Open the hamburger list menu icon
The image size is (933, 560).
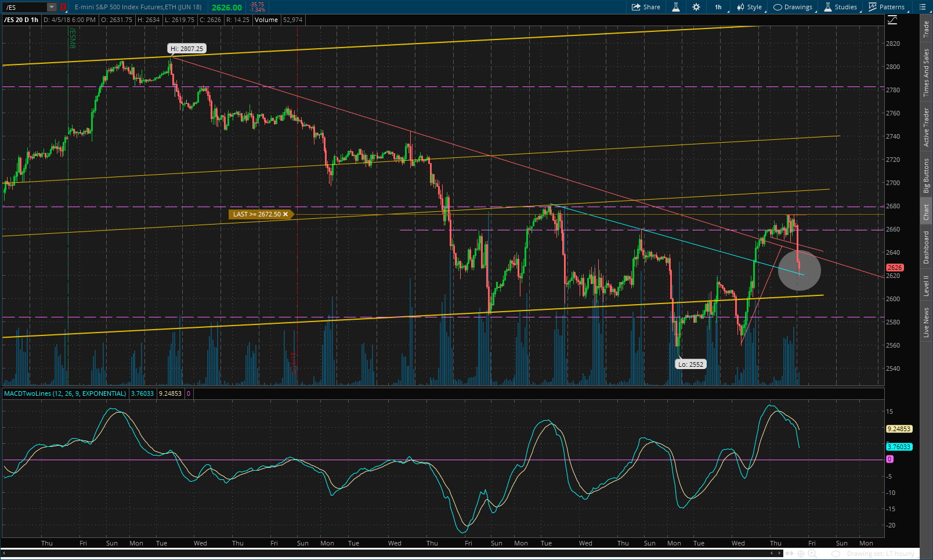point(923,7)
